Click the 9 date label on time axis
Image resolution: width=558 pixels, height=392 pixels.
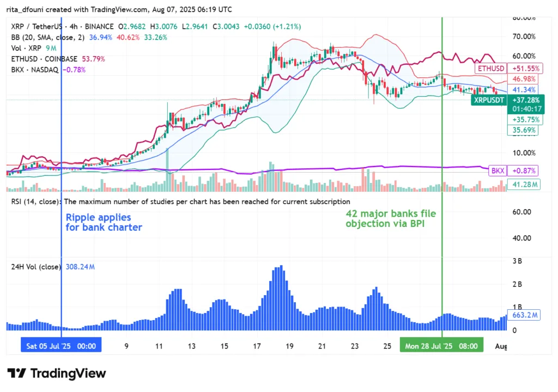tap(126, 346)
